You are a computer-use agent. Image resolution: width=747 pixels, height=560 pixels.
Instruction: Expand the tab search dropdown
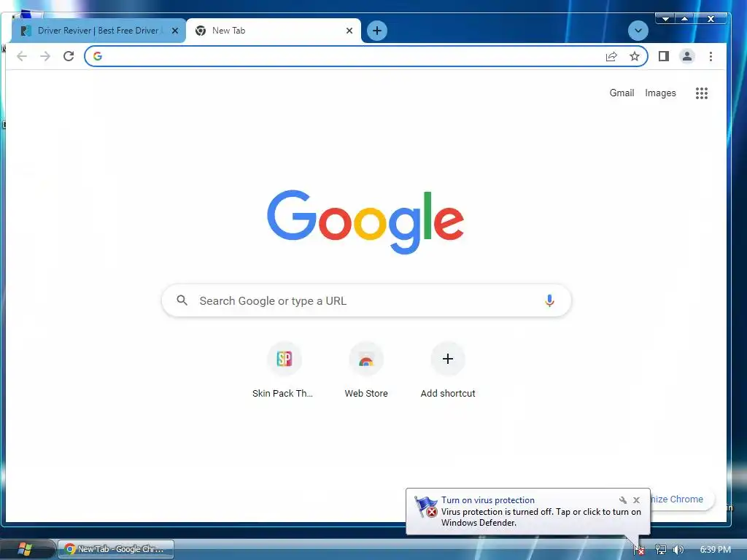[638, 31]
